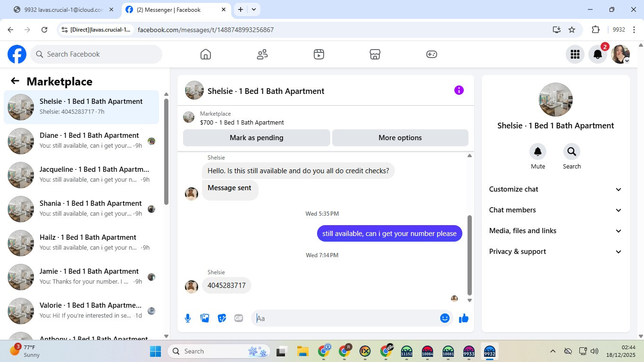Open the Jacqueline conversation

pyautogui.click(x=82, y=175)
